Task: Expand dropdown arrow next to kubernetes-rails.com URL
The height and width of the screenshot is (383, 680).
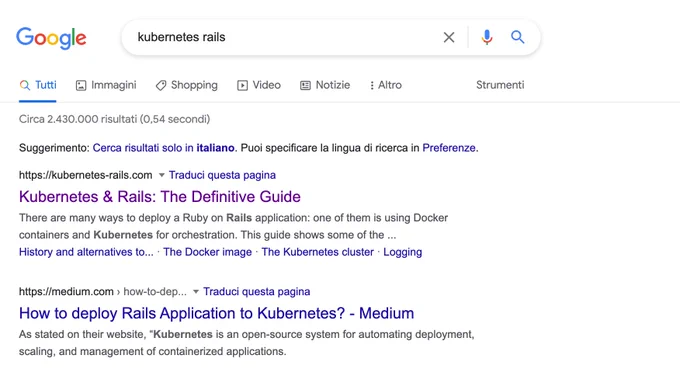Action: pyautogui.click(x=161, y=175)
